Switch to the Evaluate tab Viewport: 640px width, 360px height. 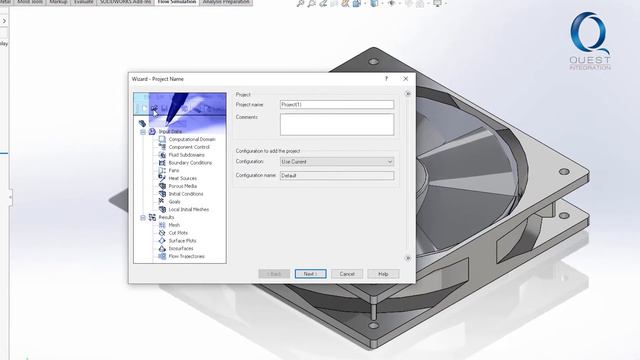84,2
